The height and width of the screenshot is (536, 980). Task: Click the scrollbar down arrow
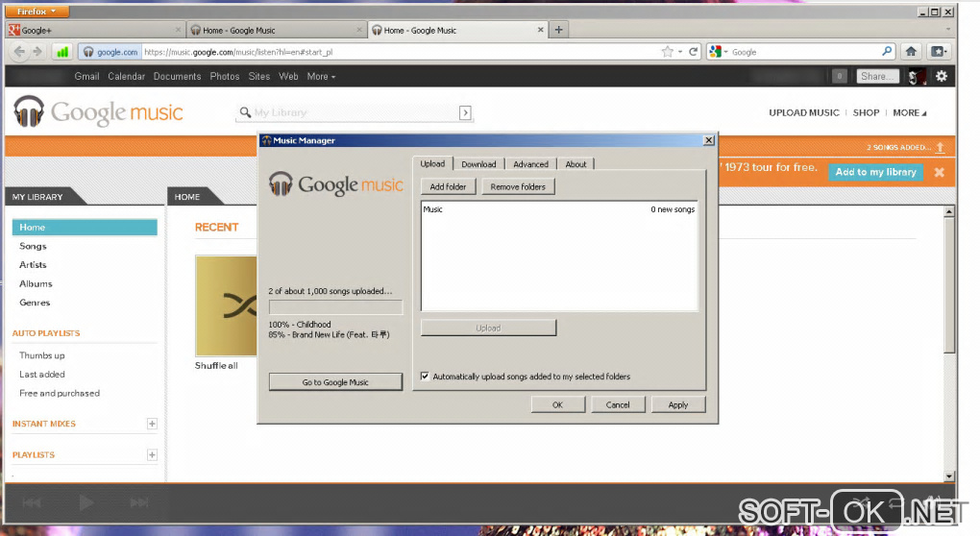click(x=949, y=476)
